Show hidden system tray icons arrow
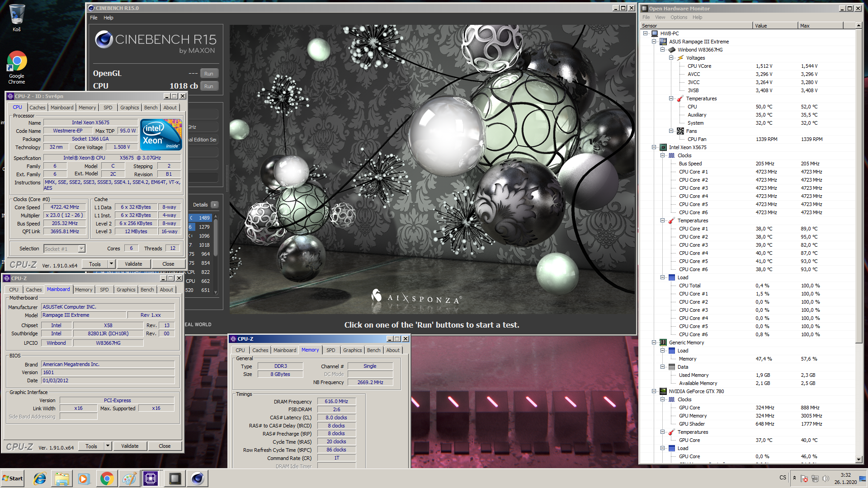 tap(794, 478)
